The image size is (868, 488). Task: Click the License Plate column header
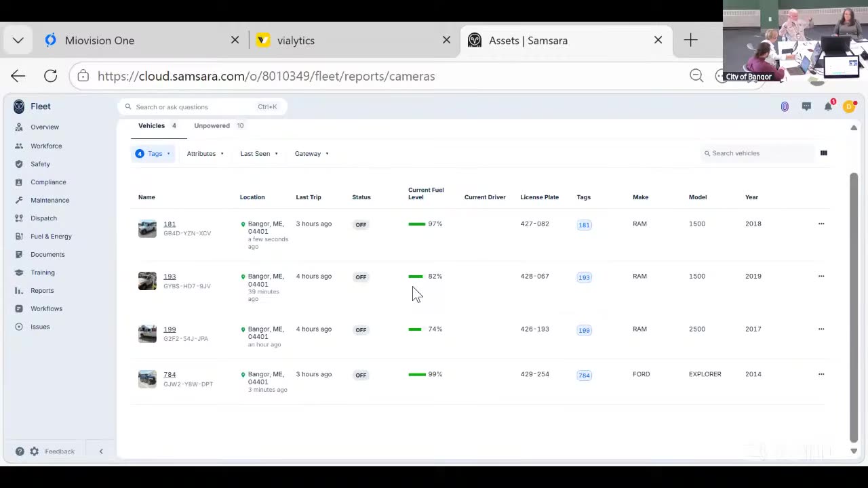pyautogui.click(x=539, y=197)
